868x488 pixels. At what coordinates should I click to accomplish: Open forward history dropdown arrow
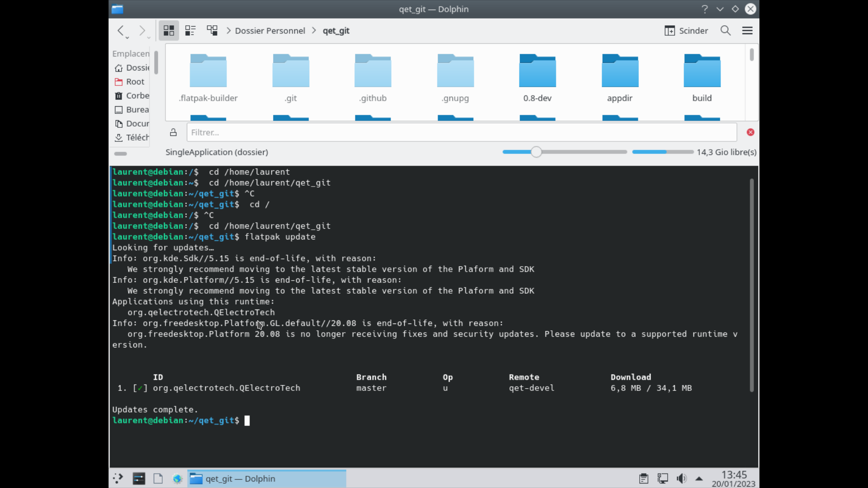tap(149, 38)
